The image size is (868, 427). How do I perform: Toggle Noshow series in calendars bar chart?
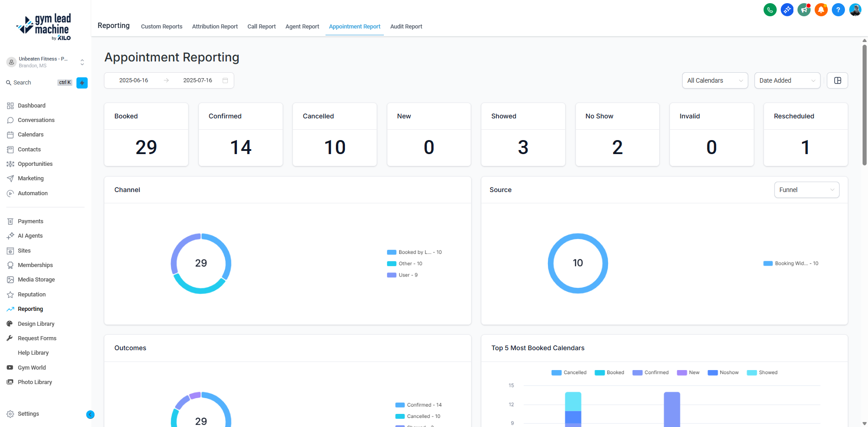click(x=723, y=373)
